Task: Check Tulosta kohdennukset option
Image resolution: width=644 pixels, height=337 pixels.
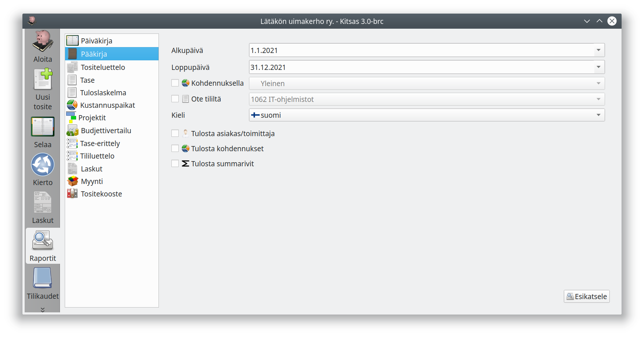Action: tap(175, 148)
